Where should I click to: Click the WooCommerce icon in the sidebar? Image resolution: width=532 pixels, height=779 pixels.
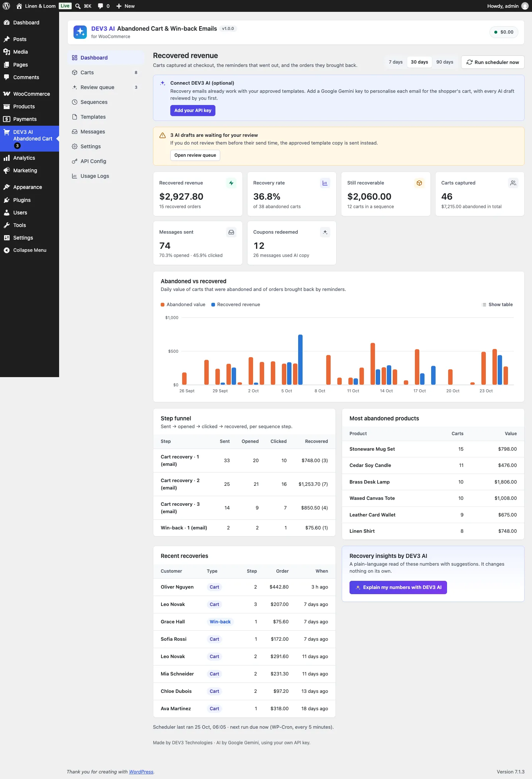pos(7,94)
